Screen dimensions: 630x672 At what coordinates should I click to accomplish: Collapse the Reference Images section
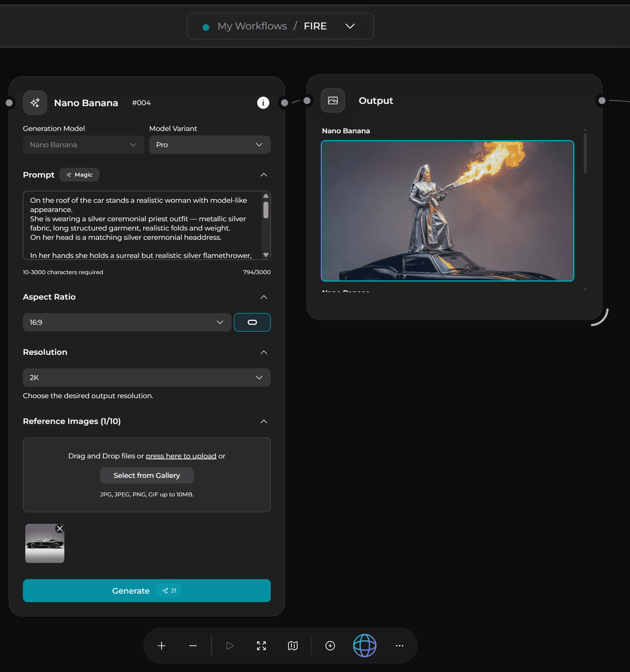264,421
